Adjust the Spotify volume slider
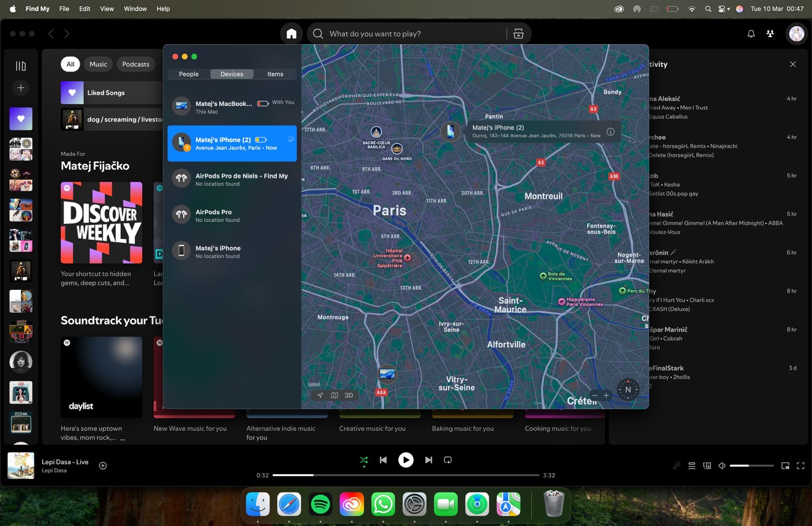The width and height of the screenshot is (812, 526). point(751,466)
